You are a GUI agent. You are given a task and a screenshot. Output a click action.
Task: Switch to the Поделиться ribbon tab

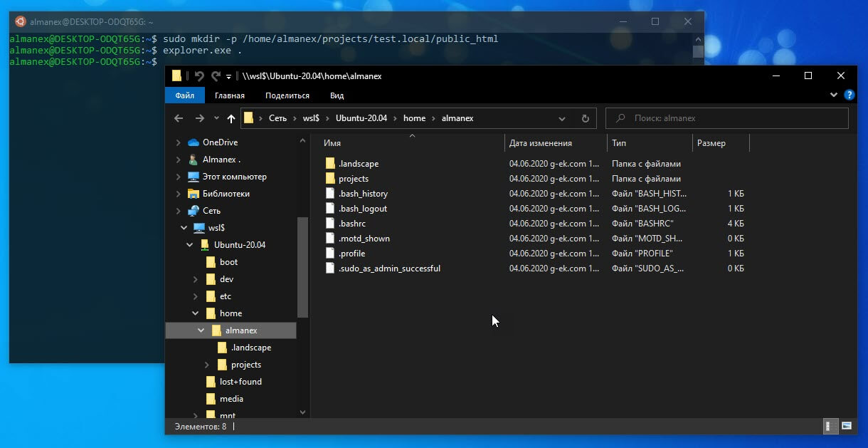pos(287,95)
